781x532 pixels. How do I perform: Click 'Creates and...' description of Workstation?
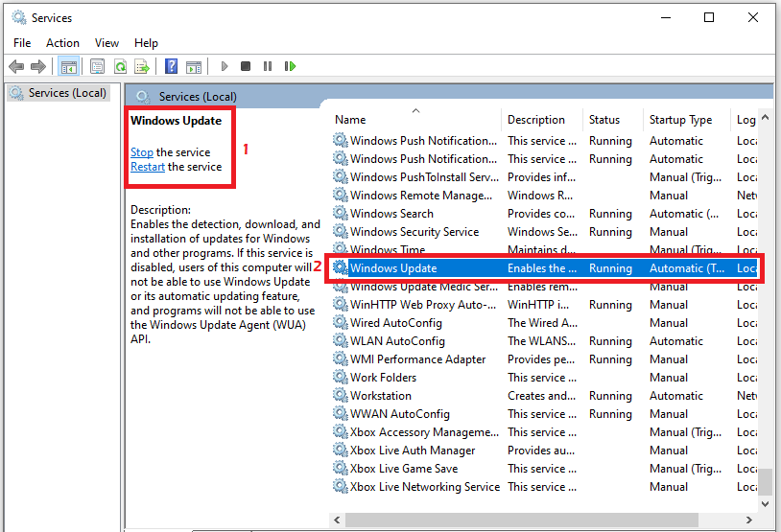pyautogui.click(x=541, y=396)
